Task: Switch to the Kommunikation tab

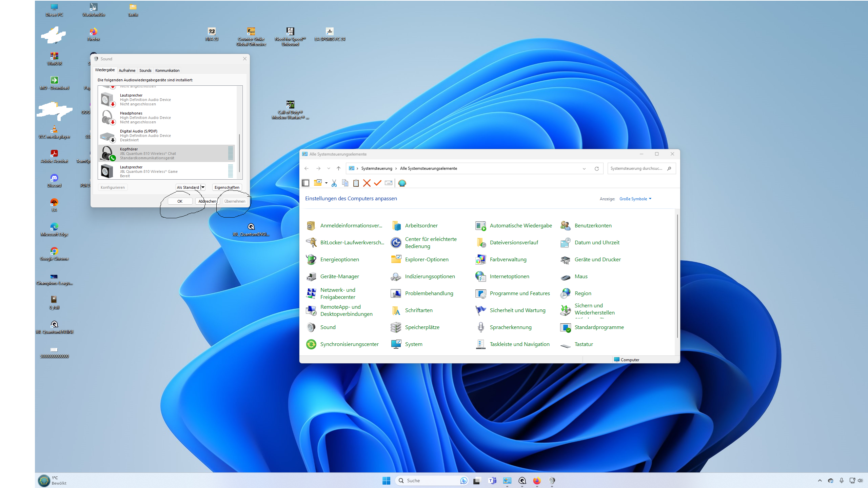Action: [167, 70]
